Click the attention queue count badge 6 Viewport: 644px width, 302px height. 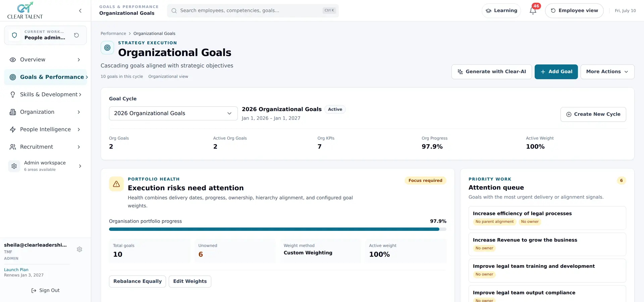(621, 181)
